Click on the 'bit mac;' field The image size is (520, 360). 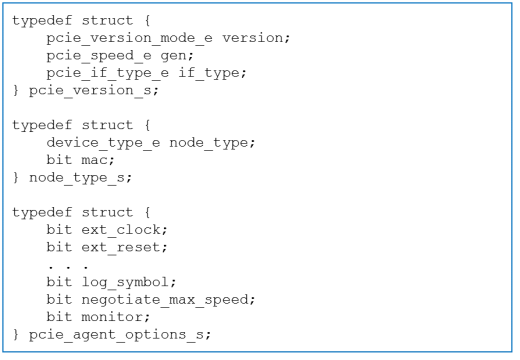[80, 160]
